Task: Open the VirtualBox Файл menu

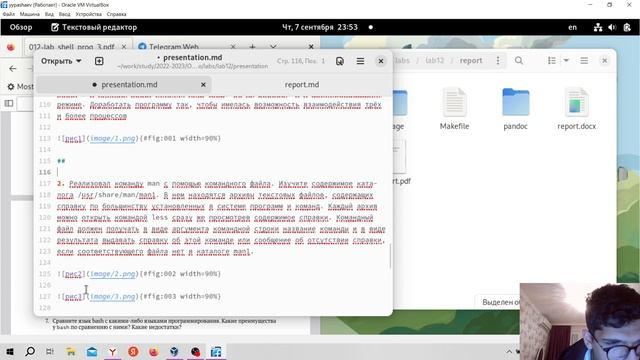Action: pyautogui.click(x=9, y=14)
